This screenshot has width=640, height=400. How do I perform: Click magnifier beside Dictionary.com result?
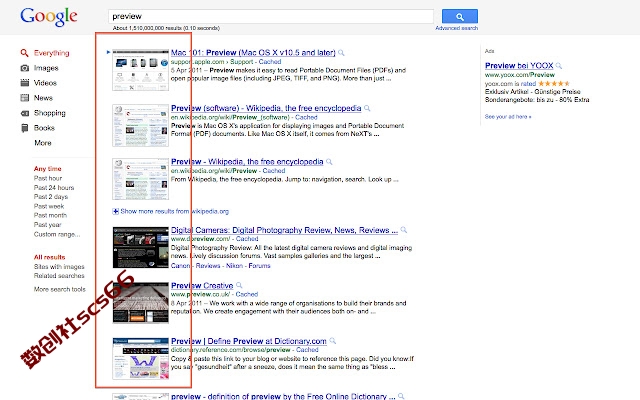tap(333, 341)
